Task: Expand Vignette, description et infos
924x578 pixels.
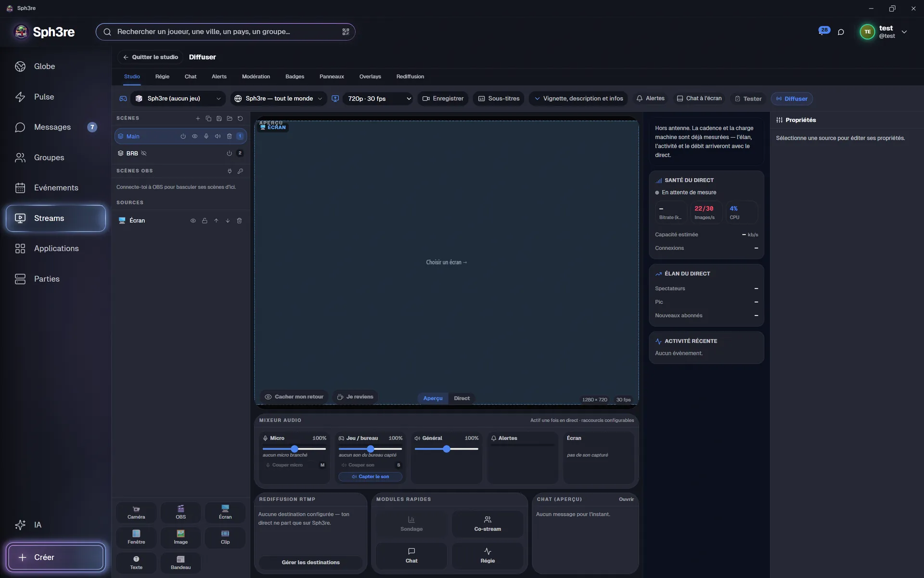Action: 578,99
